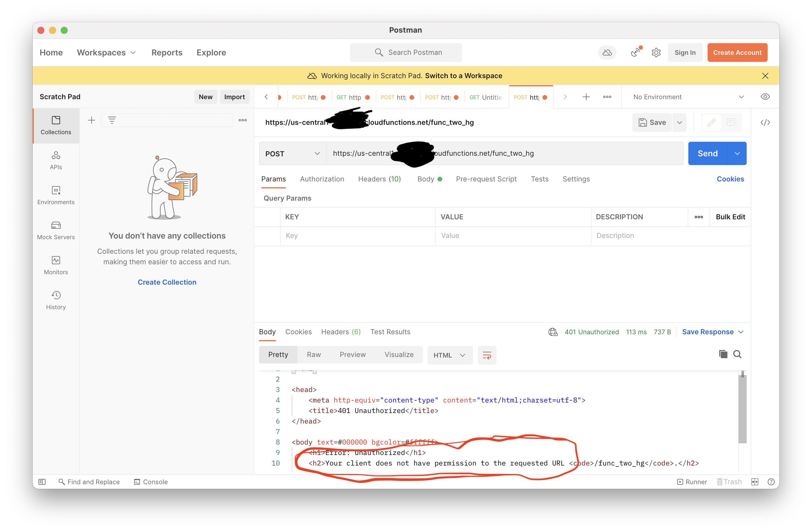Click the filter icon in collections sidebar
Image resolution: width=812 pixels, height=532 pixels.
[x=112, y=120]
